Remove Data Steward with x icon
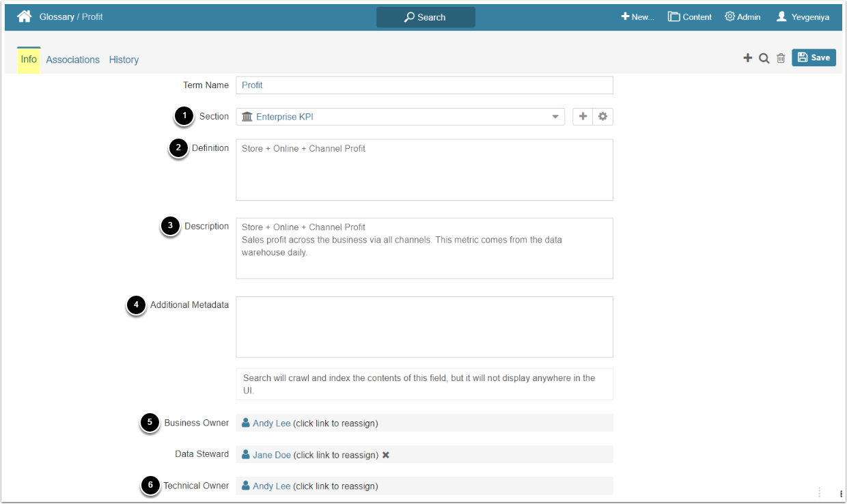 tap(386, 455)
